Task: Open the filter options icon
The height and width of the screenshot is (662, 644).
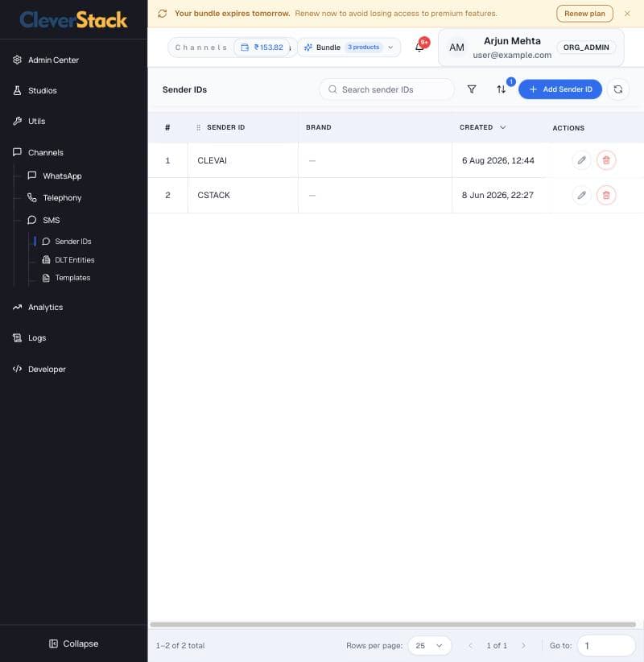Action: [472, 89]
